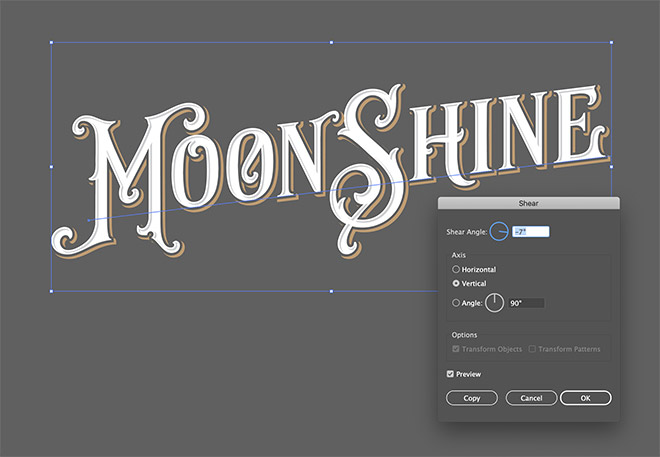660x457 pixels.
Task: Toggle the Transform Objects checkbox
Action: [457, 349]
